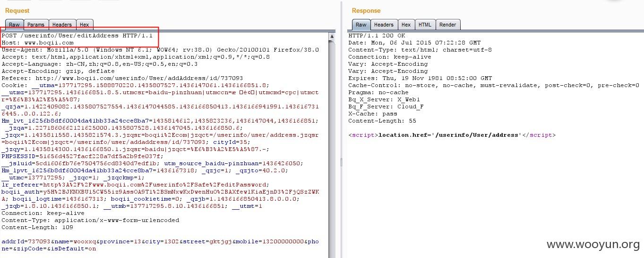Click the 'Response' panel heading
Image resolution: width=644 pixels, height=258 pixels.
(366, 10)
